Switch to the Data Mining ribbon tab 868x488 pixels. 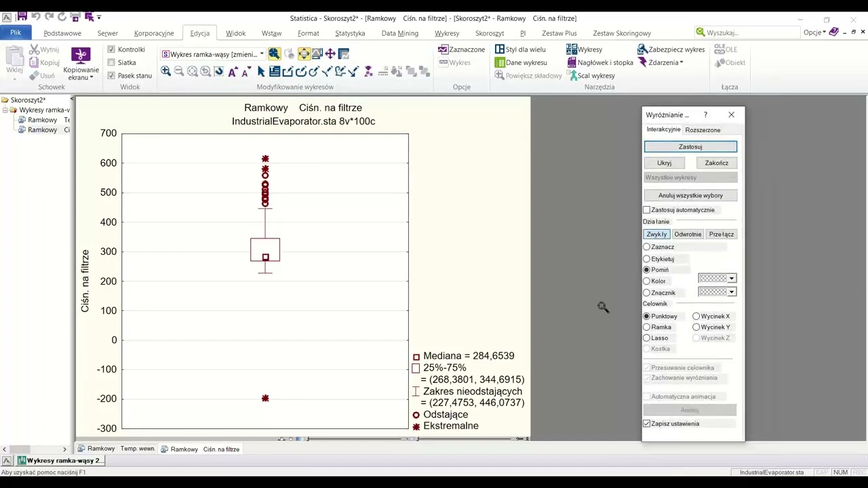pos(399,33)
